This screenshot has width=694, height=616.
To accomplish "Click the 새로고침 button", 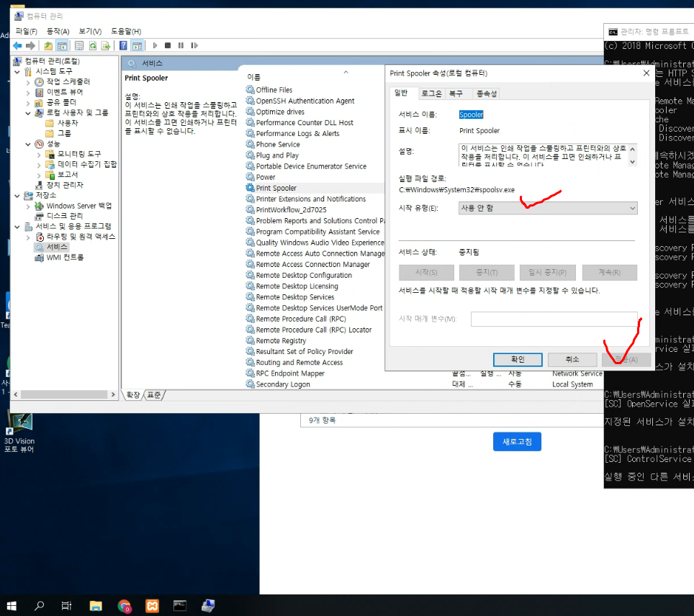I will tap(517, 442).
